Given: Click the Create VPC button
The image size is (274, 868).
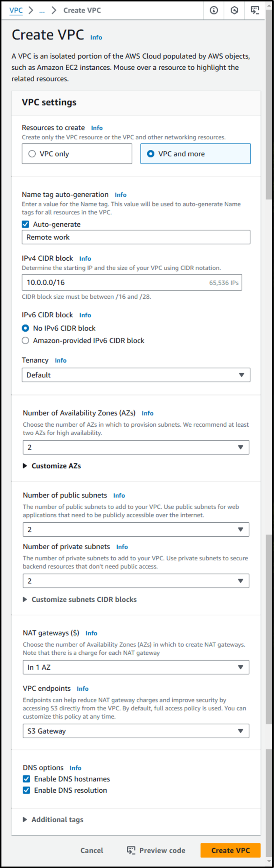Looking at the screenshot, I should pos(230,850).
